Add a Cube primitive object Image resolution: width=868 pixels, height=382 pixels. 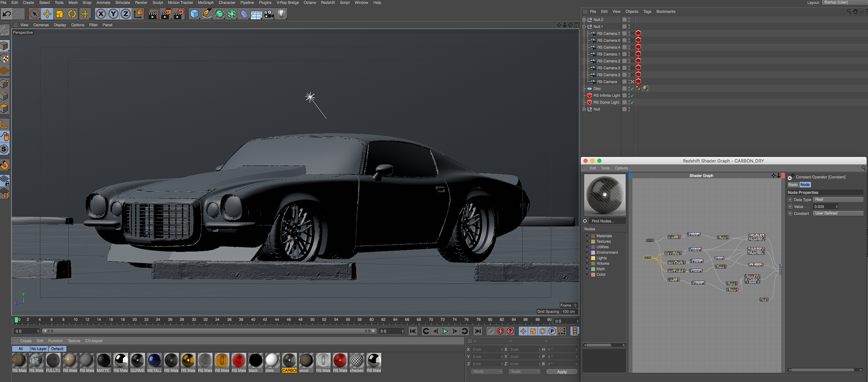pos(194,14)
